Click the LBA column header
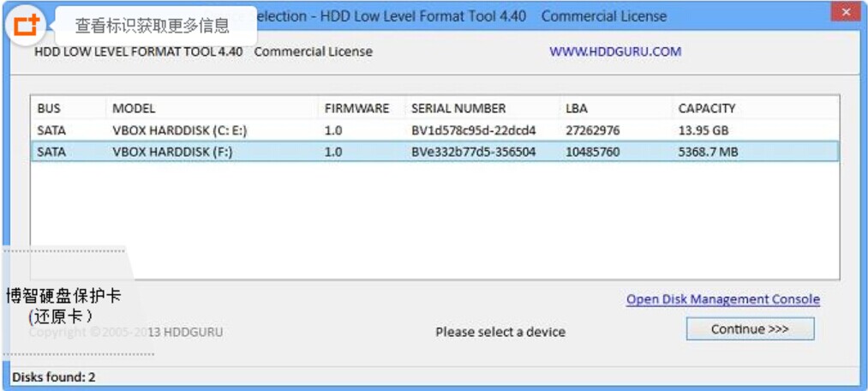This screenshot has width=868, height=391. pyautogui.click(x=616, y=108)
